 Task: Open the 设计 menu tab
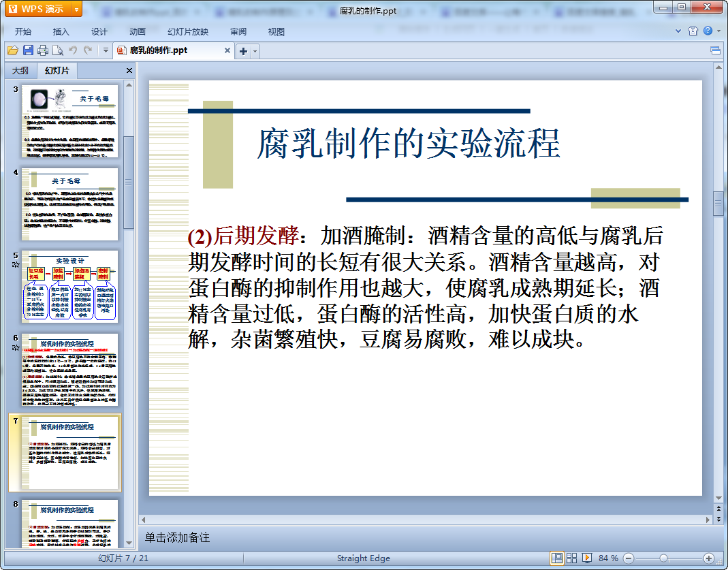click(99, 31)
